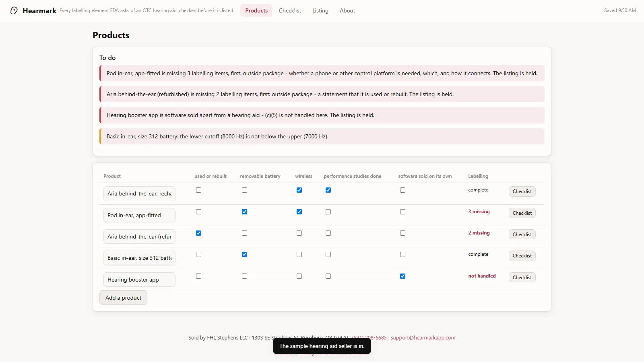Open Checklist for Aria behind-the-ear refurbished
The width and height of the screenshot is (644, 362).
pyautogui.click(x=522, y=234)
